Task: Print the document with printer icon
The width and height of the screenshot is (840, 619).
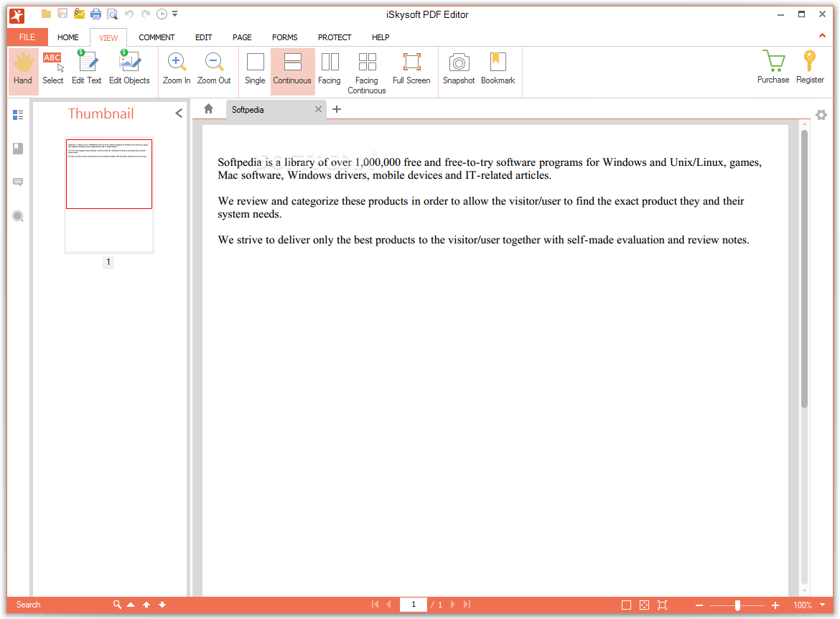Action: [96, 14]
